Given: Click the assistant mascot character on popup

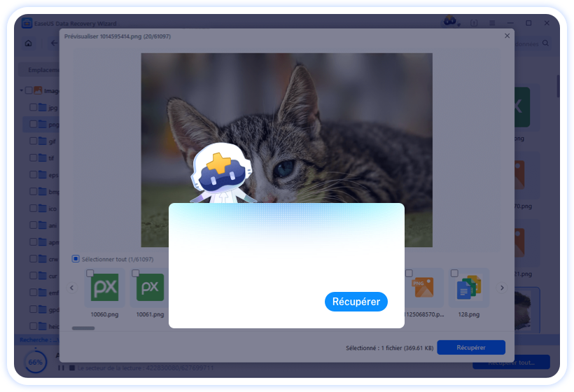Looking at the screenshot, I should [x=222, y=173].
